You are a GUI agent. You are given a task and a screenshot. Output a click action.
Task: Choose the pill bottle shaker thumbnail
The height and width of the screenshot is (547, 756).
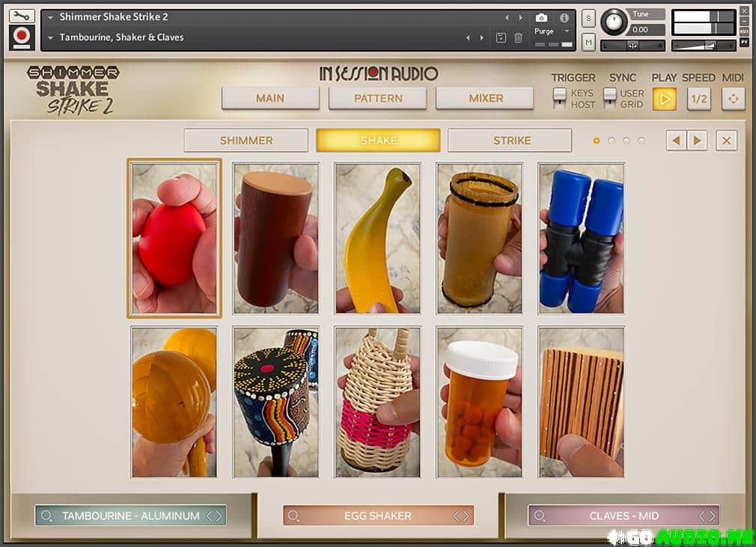pos(480,403)
